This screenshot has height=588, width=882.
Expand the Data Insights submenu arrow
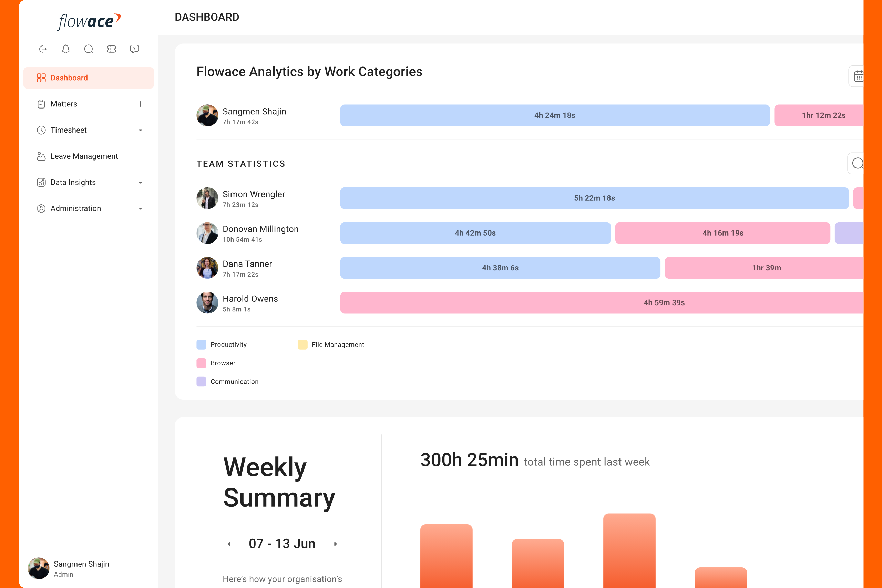pyautogui.click(x=140, y=182)
